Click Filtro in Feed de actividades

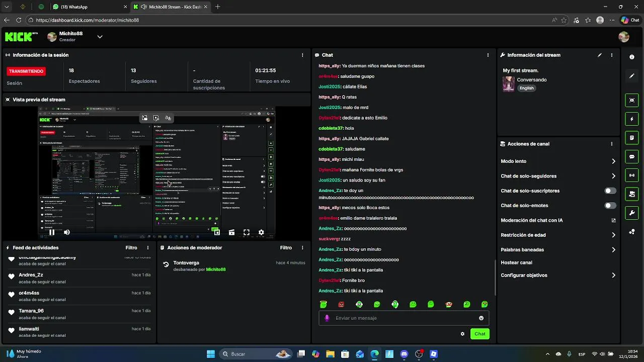click(131, 248)
